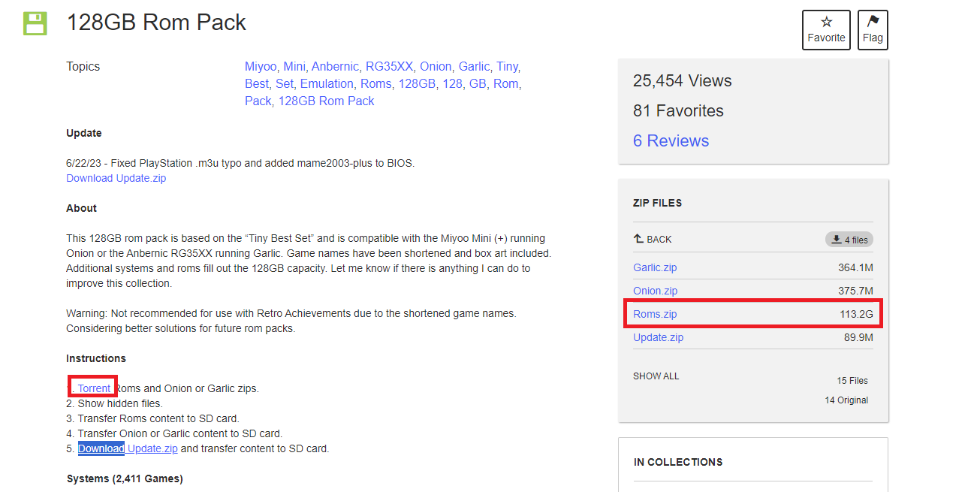Screen dimensions: 980x492
Task: Click the 81 Favorites text
Action: 678,110
